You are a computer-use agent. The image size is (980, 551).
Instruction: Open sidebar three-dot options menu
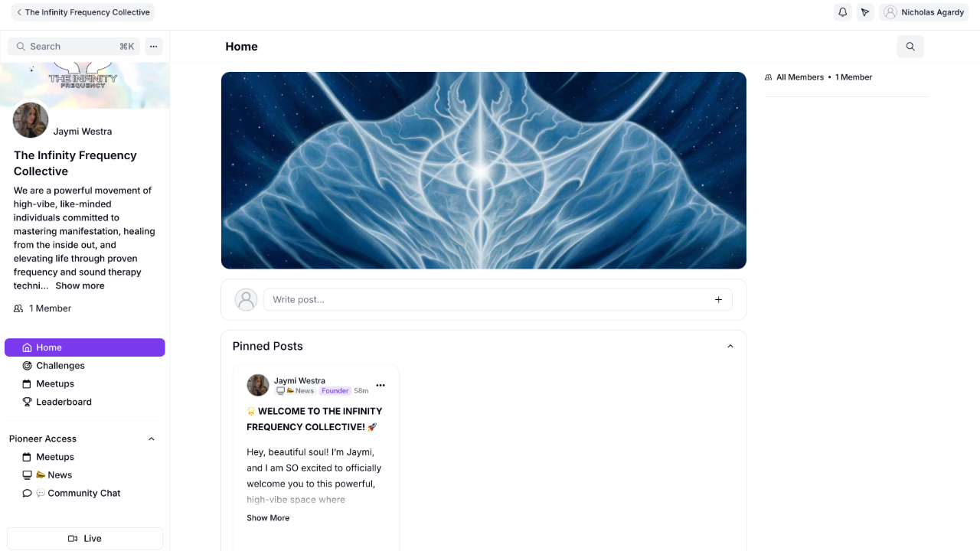coord(153,47)
